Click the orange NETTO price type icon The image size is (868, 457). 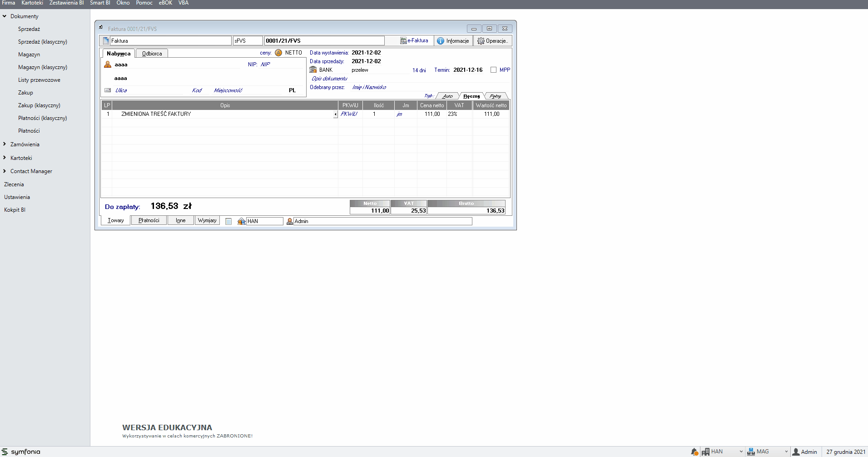coord(278,53)
